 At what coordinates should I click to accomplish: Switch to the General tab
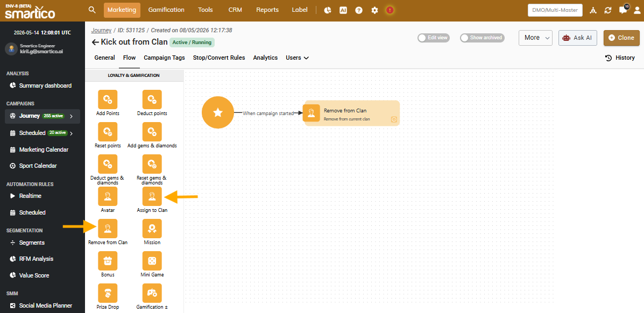click(105, 58)
